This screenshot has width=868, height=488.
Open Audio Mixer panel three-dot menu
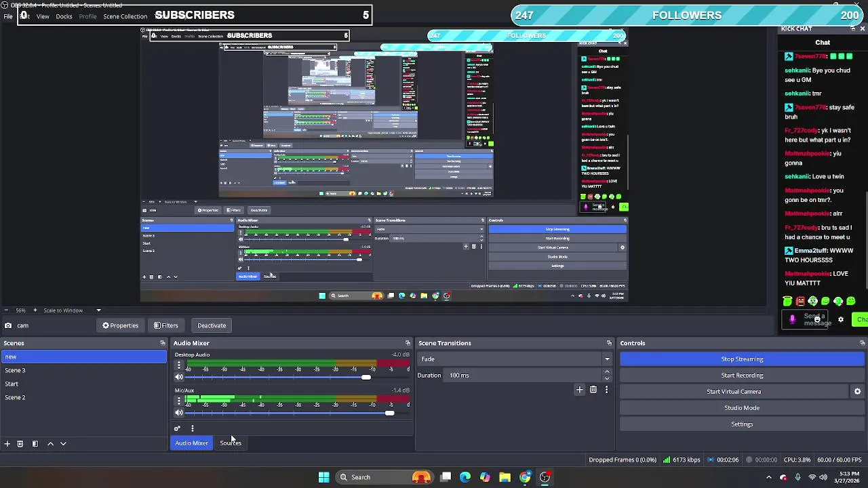(x=193, y=428)
